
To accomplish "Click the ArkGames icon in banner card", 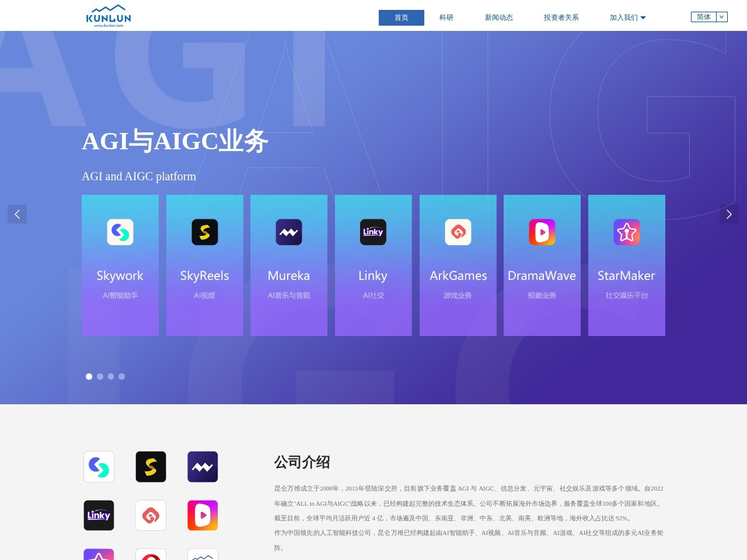I will (458, 232).
